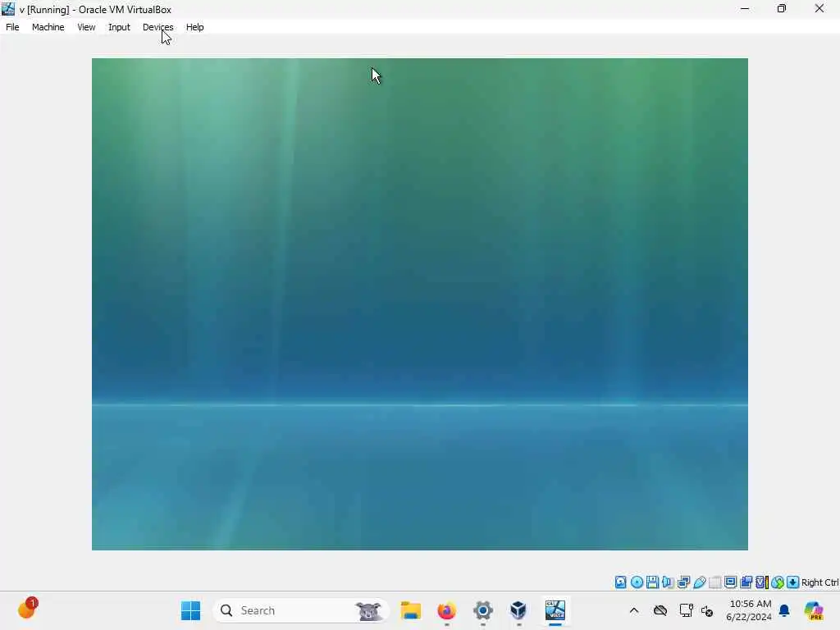The width and height of the screenshot is (840, 630).
Task: Click the mouse integration status icon
Action: click(x=778, y=582)
